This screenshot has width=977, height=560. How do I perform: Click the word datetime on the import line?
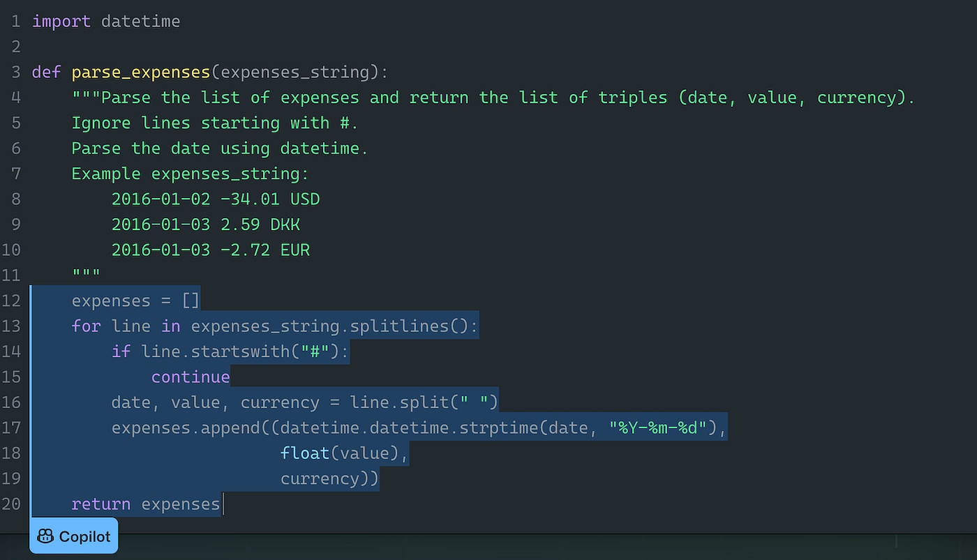pyautogui.click(x=140, y=22)
